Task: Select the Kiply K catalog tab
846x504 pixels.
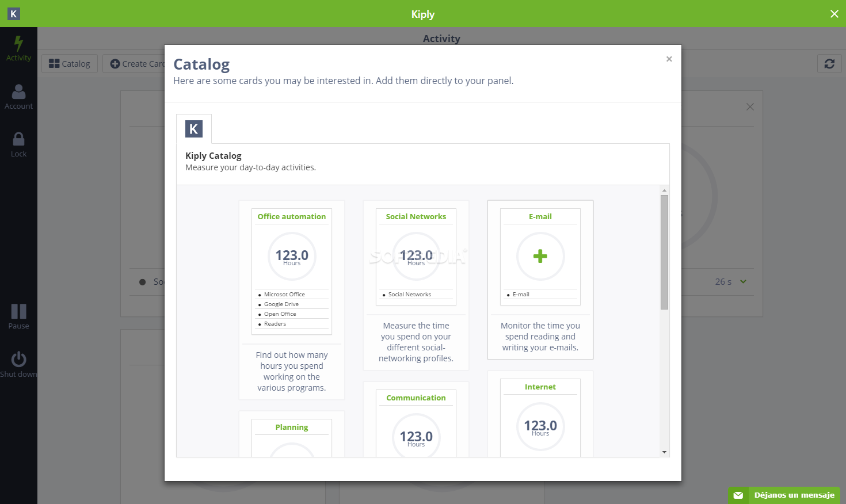Action: pos(194,129)
